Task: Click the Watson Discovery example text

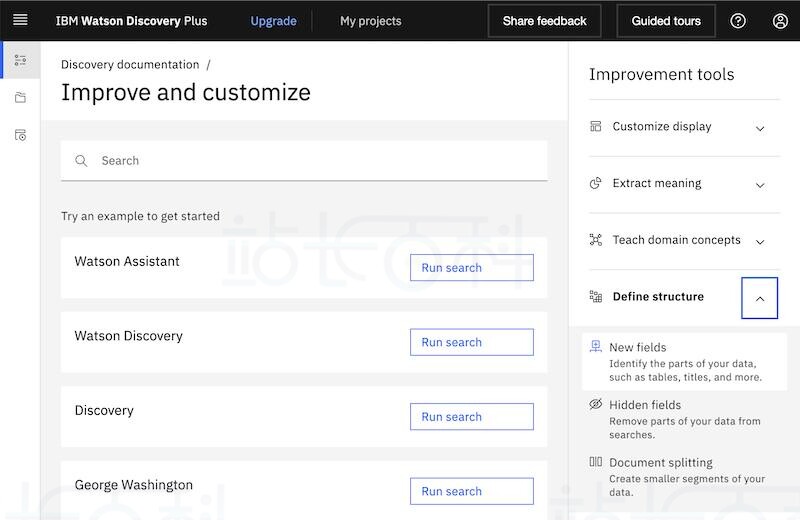Action: [x=129, y=336]
